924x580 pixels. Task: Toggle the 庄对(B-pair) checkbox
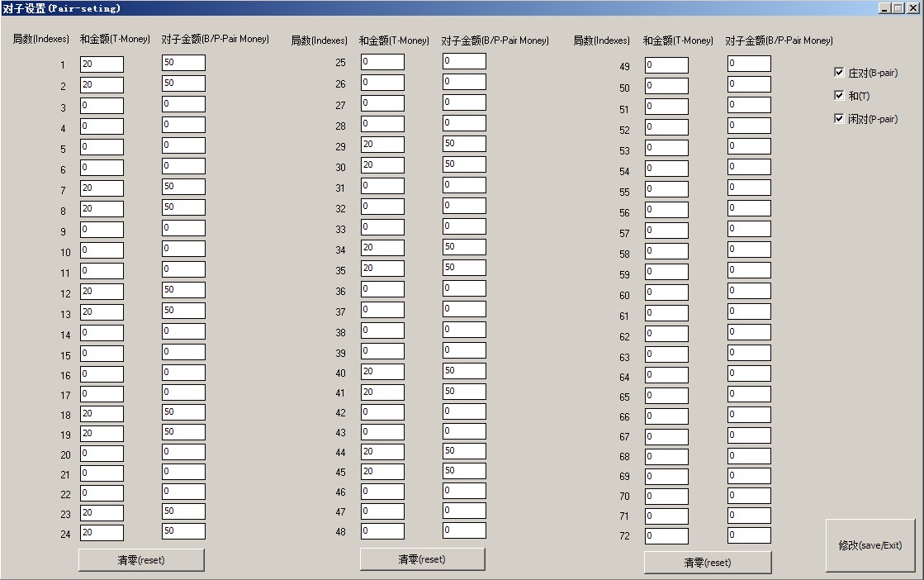coord(840,73)
